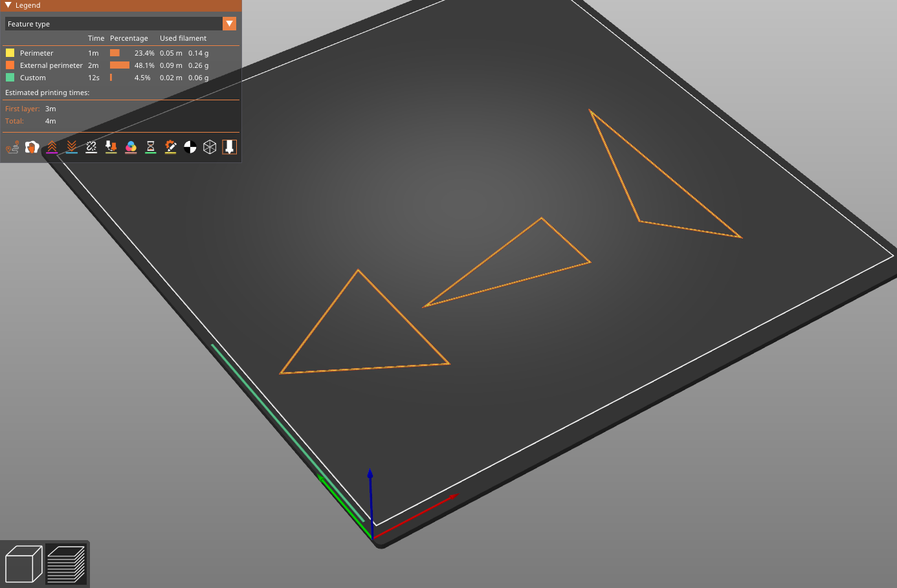Screen dimensions: 897x588
Task: Hide the legend by clicking its toolbar icon
Action: click(x=230, y=147)
